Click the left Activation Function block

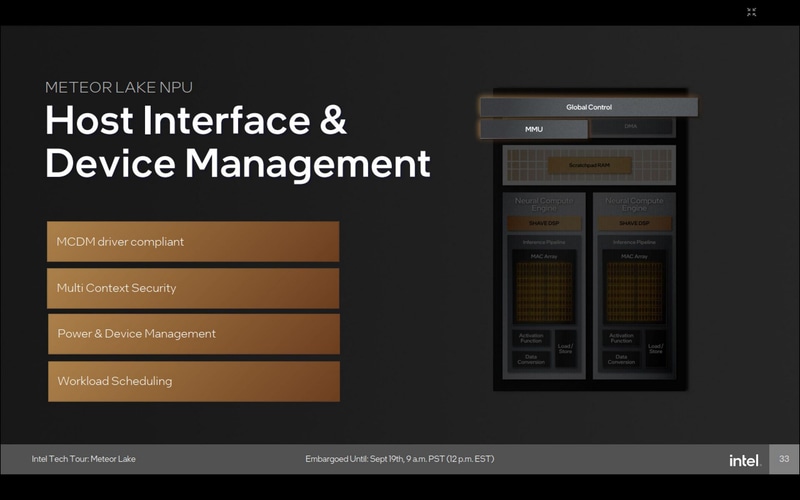click(x=531, y=338)
